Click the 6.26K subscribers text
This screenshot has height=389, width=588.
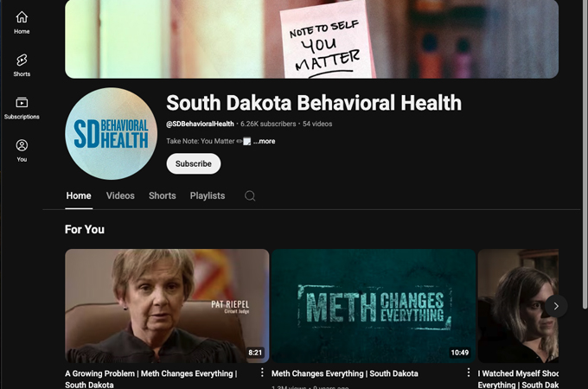pos(268,124)
